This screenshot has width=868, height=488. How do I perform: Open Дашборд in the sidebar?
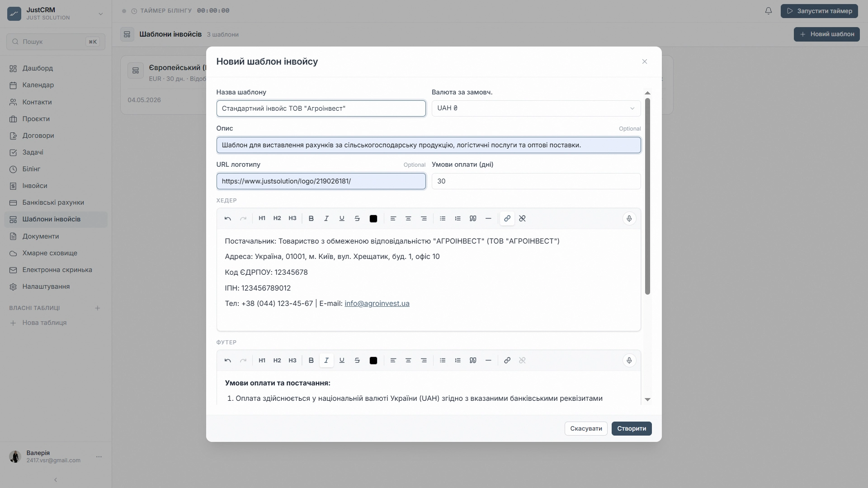(x=56, y=69)
